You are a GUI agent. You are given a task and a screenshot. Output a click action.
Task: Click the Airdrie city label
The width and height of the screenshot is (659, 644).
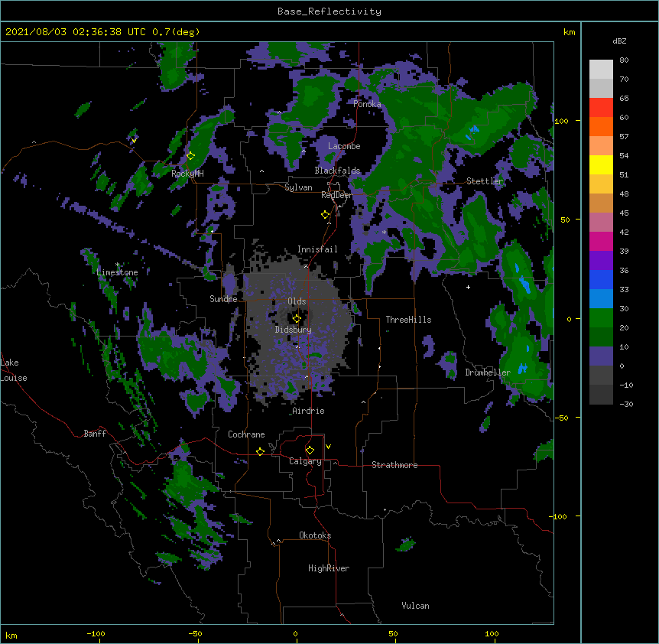click(x=309, y=411)
